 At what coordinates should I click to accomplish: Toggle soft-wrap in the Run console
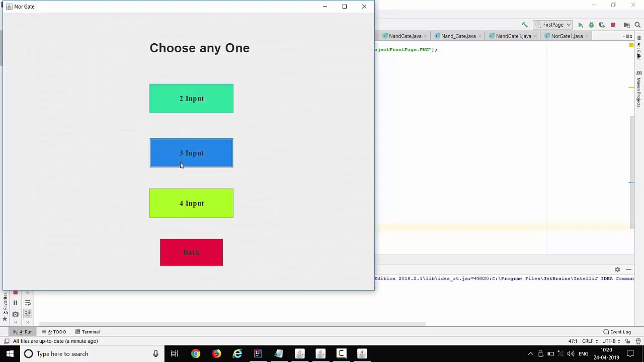click(x=28, y=303)
